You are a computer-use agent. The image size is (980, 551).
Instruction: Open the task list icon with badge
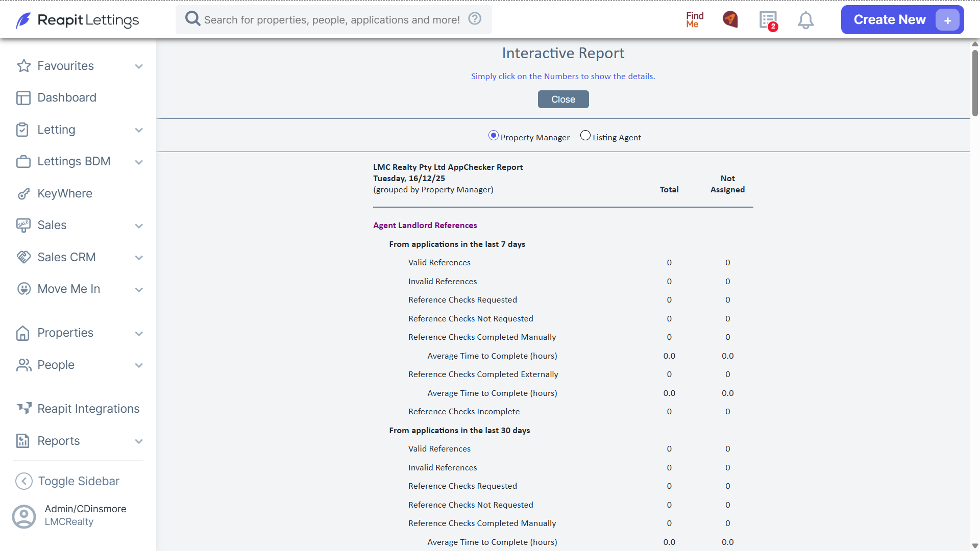pyautogui.click(x=768, y=20)
